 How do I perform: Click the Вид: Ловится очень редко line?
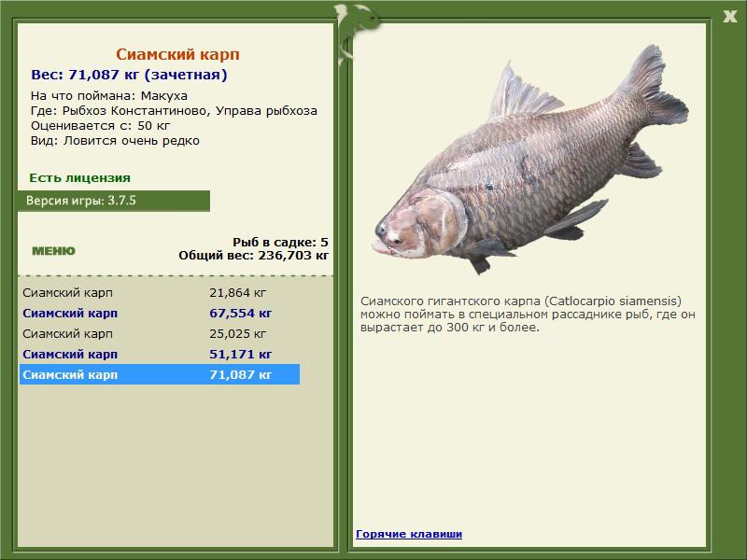115,141
